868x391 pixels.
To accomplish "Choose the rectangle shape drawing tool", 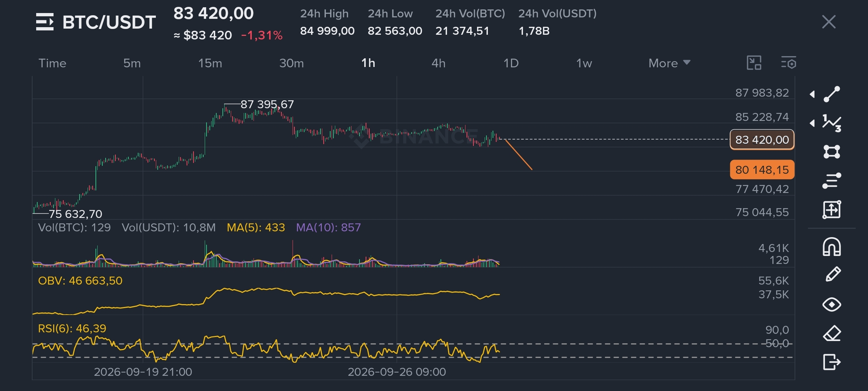I will coord(831,152).
